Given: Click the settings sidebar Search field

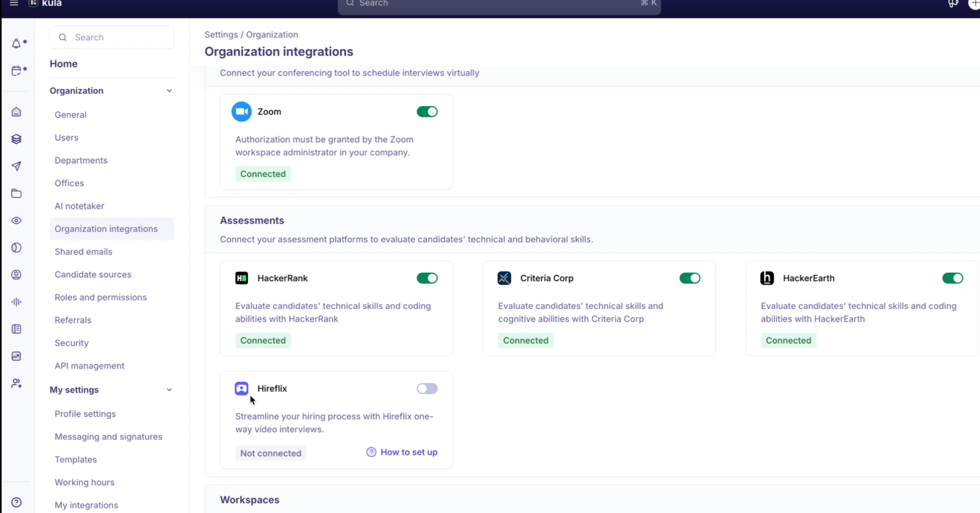Looking at the screenshot, I should coord(112,37).
